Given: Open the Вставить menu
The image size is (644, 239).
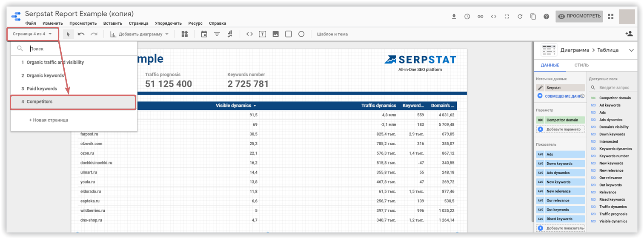Looking at the screenshot, I should coord(112,23).
